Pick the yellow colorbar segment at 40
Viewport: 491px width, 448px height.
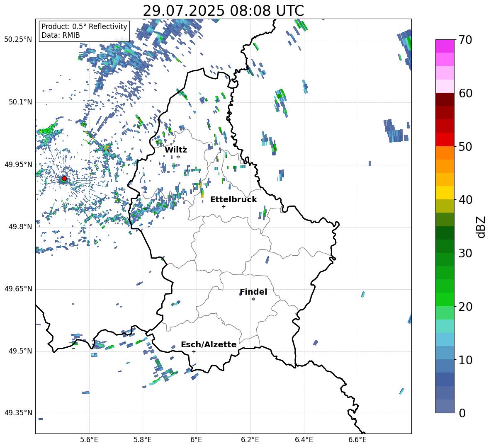pos(445,193)
